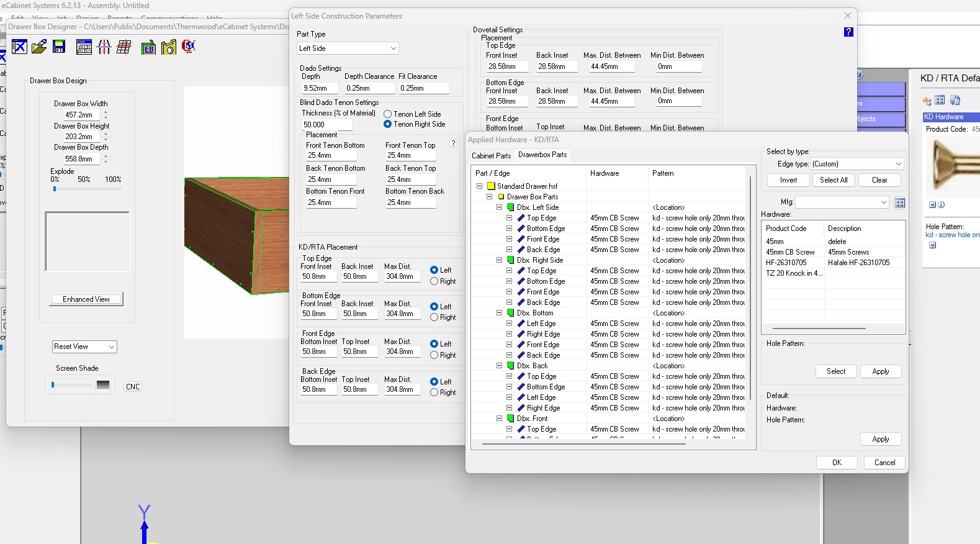Select Right option for Back Edge placement

click(x=434, y=392)
